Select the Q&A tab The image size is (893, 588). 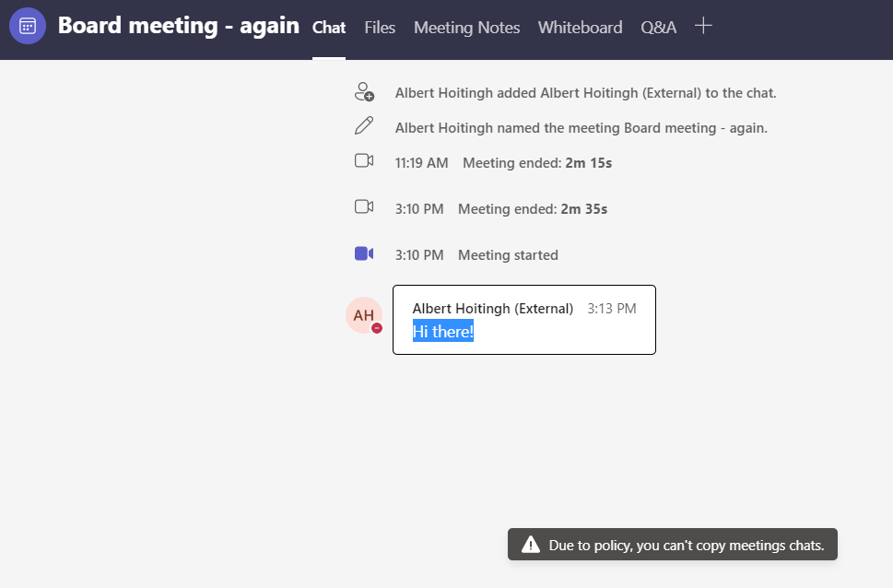pos(658,28)
